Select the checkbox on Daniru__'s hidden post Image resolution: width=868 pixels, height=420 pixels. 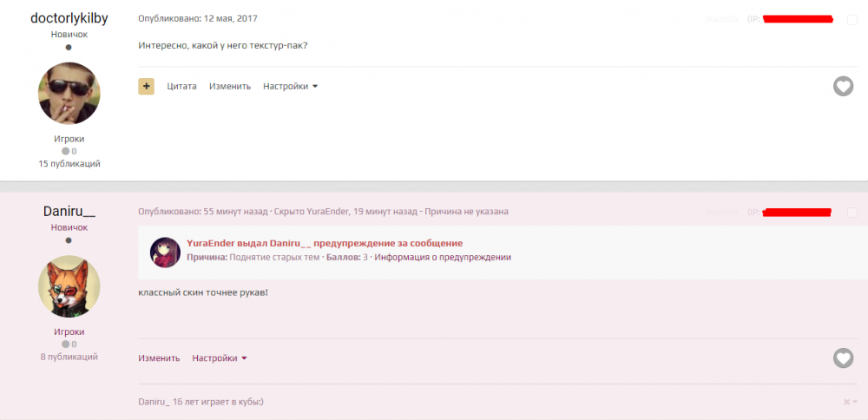tap(852, 213)
